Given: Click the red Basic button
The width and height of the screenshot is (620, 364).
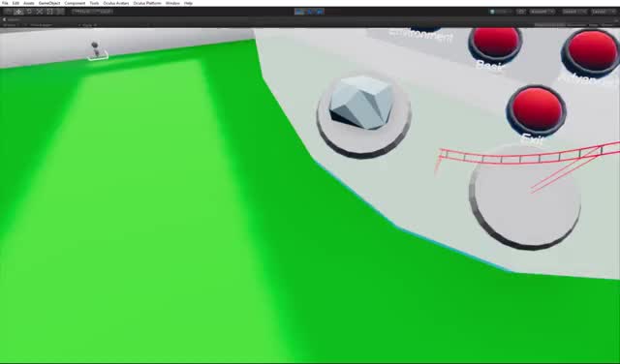Looking at the screenshot, I should click(x=495, y=43).
